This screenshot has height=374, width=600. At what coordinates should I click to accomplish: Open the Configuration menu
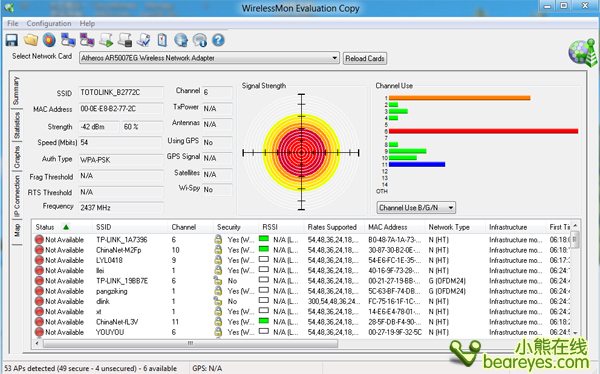click(49, 23)
